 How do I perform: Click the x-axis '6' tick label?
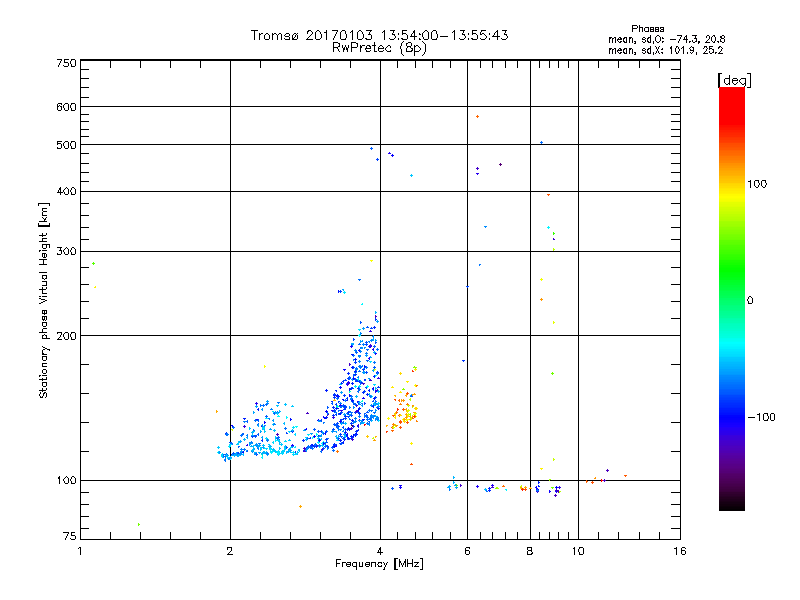pyautogui.click(x=467, y=551)
